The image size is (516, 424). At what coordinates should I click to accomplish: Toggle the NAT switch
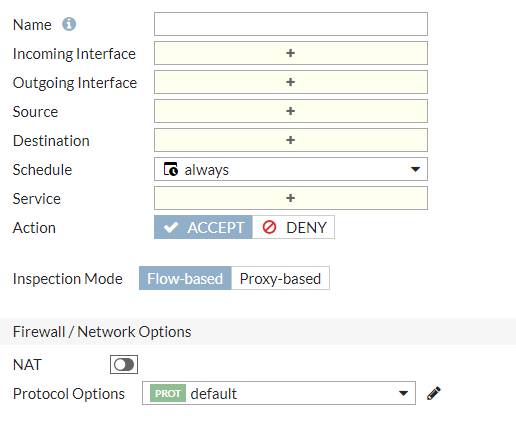pyautogui.click(x=124, y=365)
